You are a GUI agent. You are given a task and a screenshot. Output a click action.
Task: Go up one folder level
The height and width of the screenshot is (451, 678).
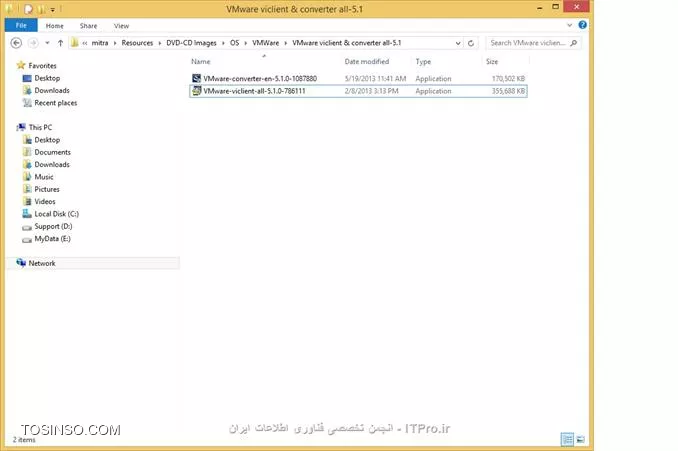(x=61, y=43)
